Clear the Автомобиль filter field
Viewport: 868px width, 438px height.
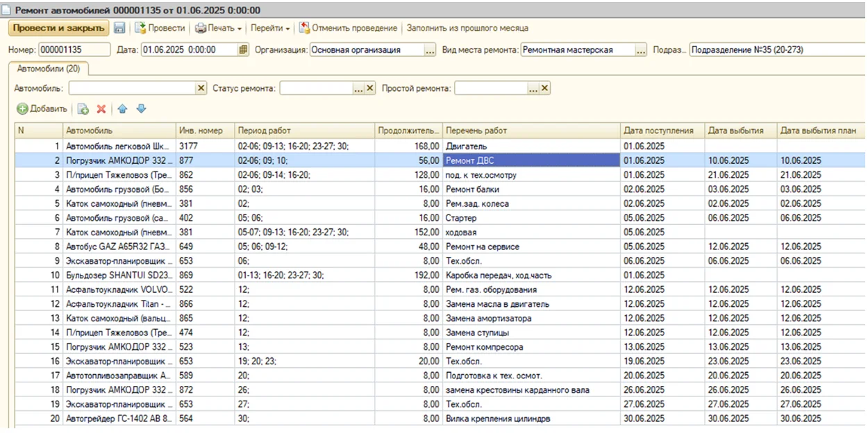(x=201, y=88)
